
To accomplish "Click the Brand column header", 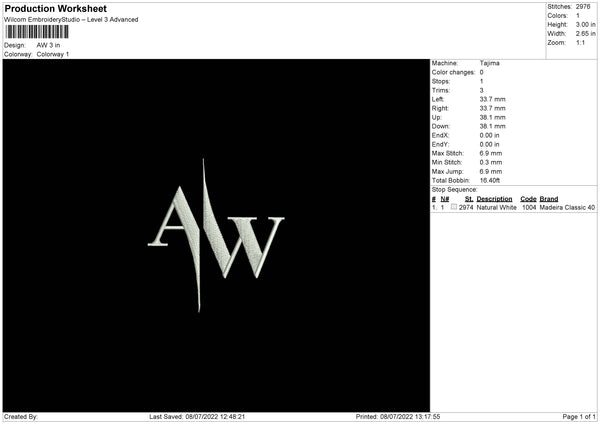I will (549, 199).
